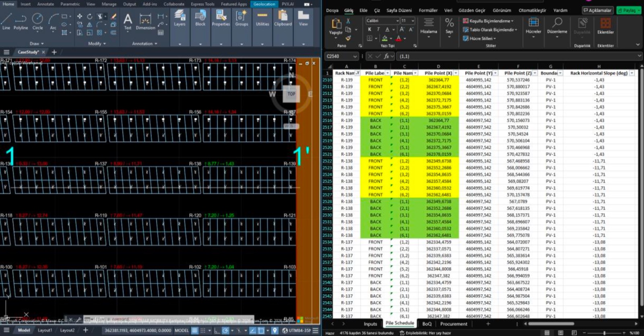Open Koşullu Biçimlendirme dropdown
This screenshot has width=644, height=336.
[488, 21]
